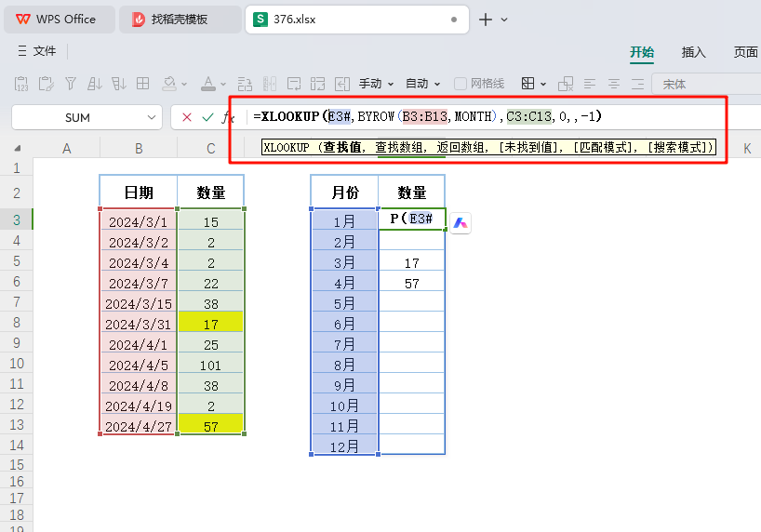Open the font color dropdown arrow
This screenshot has width=761, height=532.
[x=223, y=84]
